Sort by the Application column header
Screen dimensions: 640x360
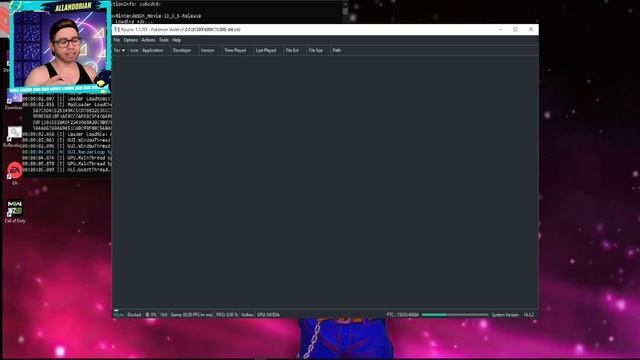pyautogui.click(x=153, y=50)
